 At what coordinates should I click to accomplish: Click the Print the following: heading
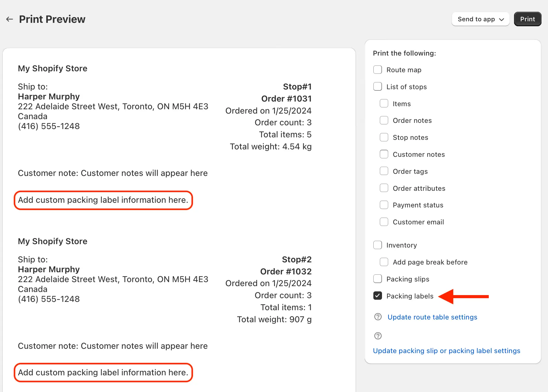pos(404,53)
